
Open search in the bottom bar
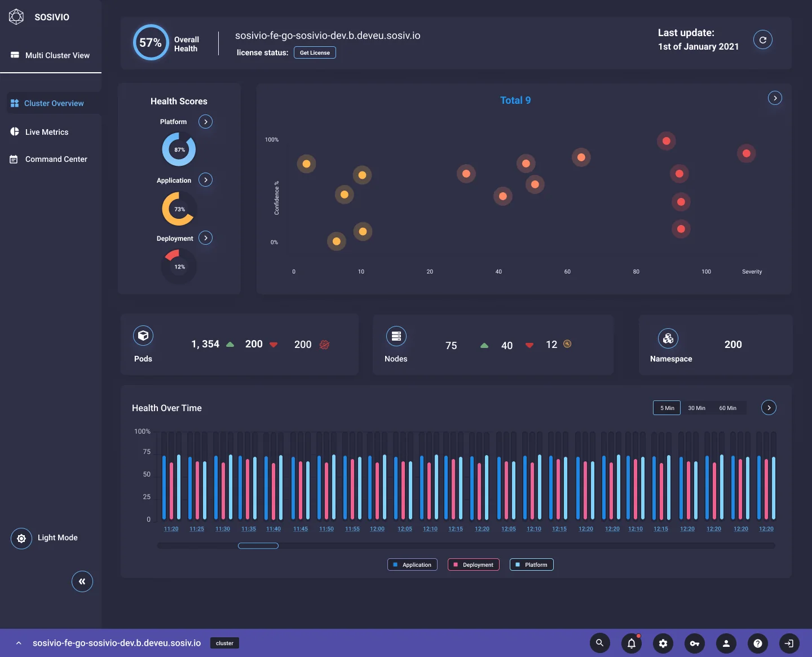coord(600,643)
